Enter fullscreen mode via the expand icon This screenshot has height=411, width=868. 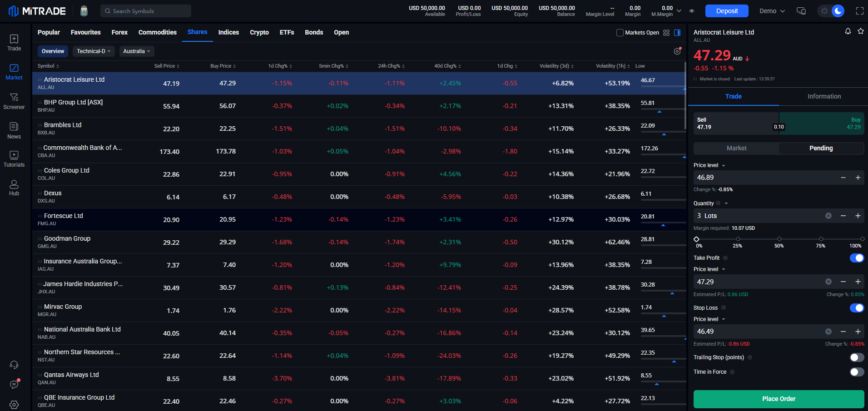click(x=859, y=10)
